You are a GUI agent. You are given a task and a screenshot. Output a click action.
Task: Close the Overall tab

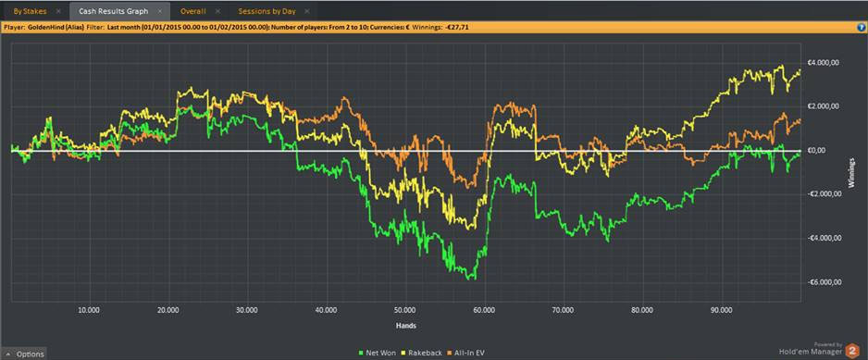217,11
